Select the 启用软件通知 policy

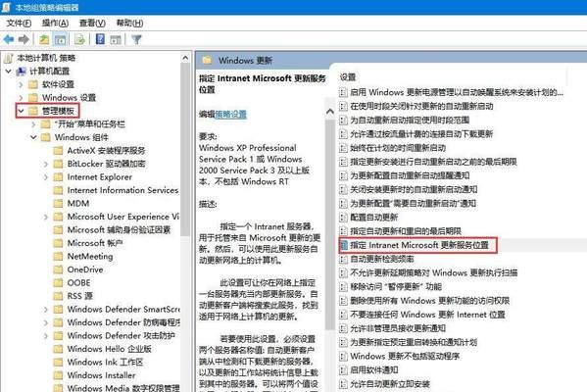373,369
